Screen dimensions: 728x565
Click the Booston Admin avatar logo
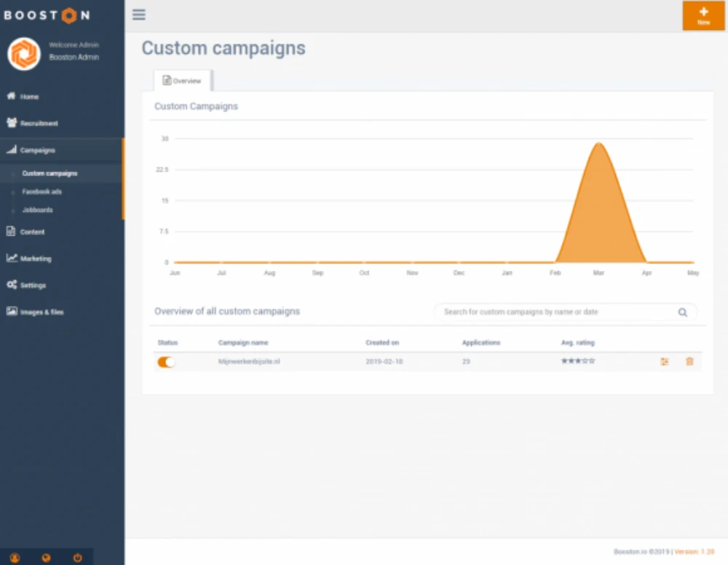pyautogui.click(x=24, y=54)
